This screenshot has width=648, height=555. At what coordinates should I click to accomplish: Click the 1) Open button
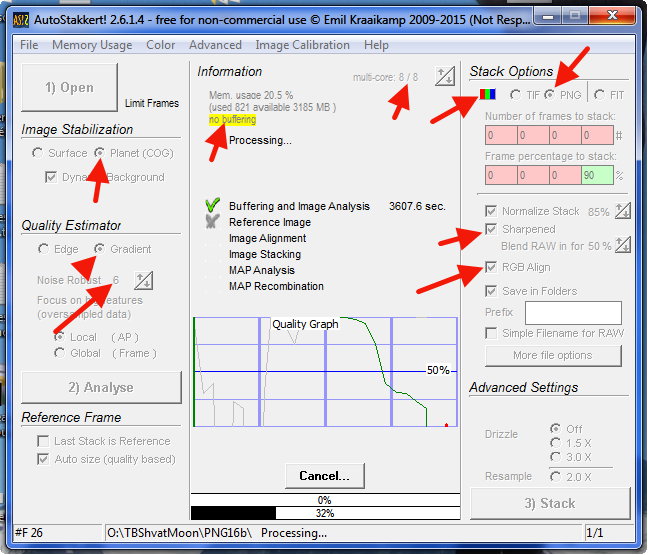[69, 87]
